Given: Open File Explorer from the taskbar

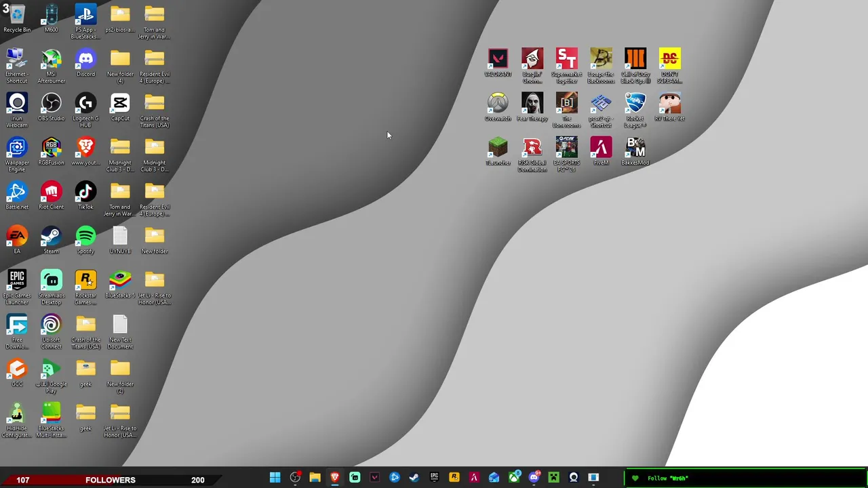Looking at the screenshot, I should pyautogui.click(x=315, y=478).
